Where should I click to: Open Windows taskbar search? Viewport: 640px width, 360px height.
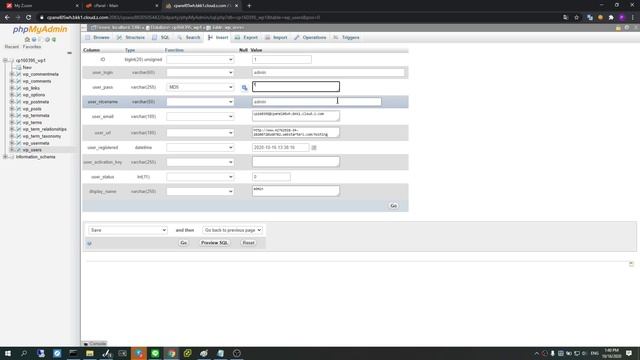24,353
